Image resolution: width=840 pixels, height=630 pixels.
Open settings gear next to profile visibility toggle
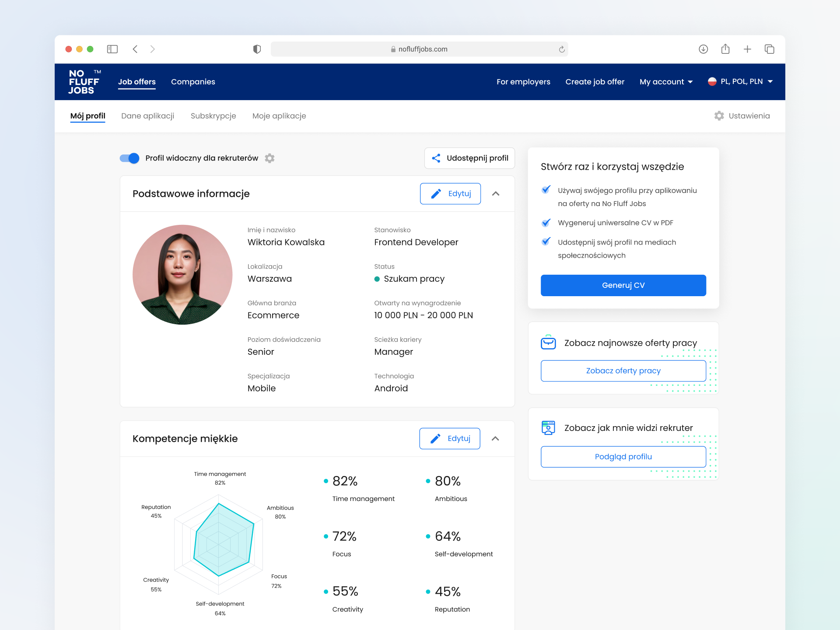pyautogui.click(x=270, y=158)
